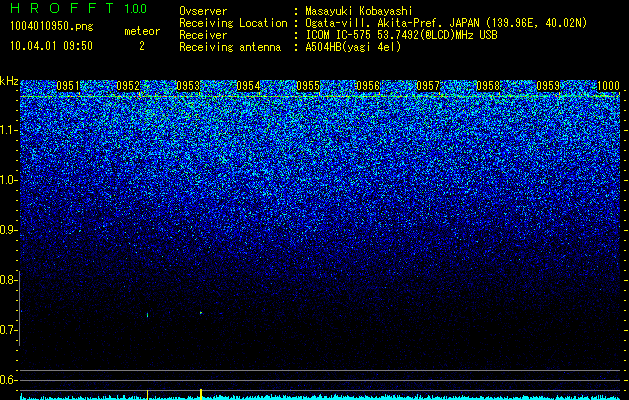This screenshot has width=629, height=400.
Task: Click the first yellow detection spike at bottom
Action: [148, 395]
